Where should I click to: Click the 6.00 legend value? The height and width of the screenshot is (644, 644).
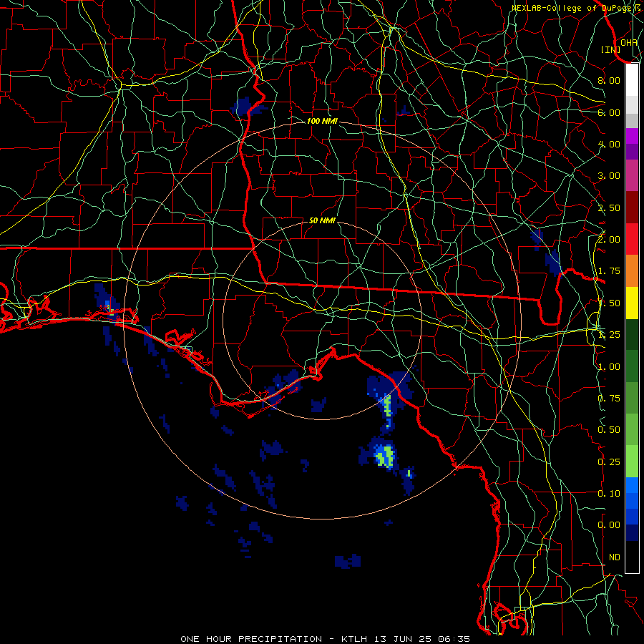(609, 112)
